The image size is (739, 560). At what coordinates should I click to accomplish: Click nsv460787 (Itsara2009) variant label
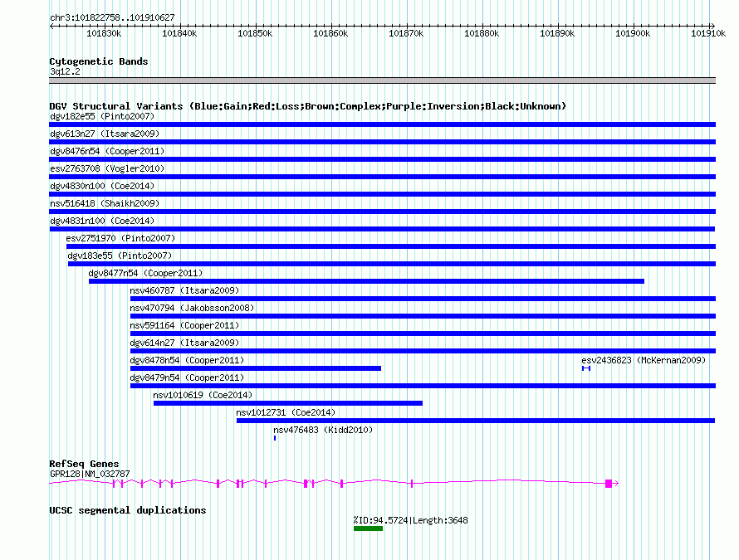tap(184, 290)
